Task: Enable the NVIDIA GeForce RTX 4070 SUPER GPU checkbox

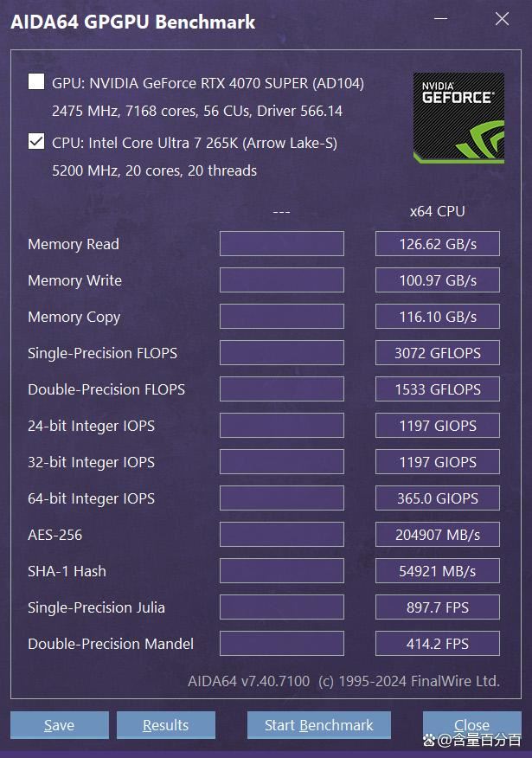Action: [35, 81]
